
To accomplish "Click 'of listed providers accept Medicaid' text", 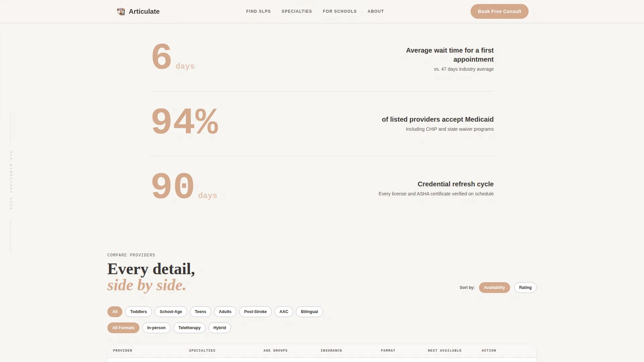I will 438,119.
